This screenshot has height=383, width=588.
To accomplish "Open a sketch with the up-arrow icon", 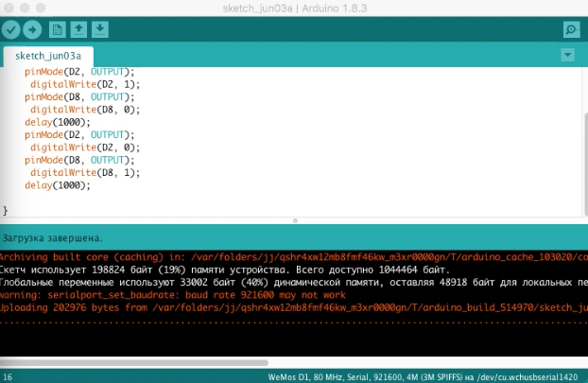I will pyautogui.click(x=79, y=29).
